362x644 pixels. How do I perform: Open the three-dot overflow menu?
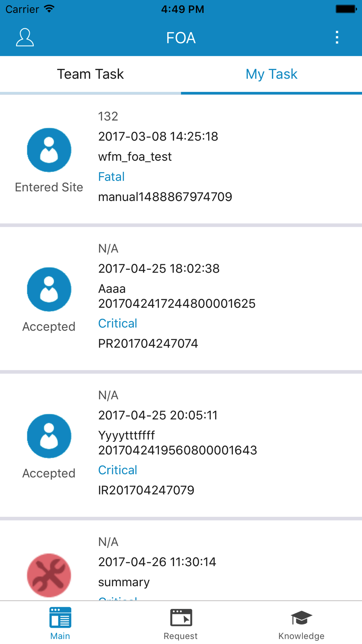[x=337, y=38]
